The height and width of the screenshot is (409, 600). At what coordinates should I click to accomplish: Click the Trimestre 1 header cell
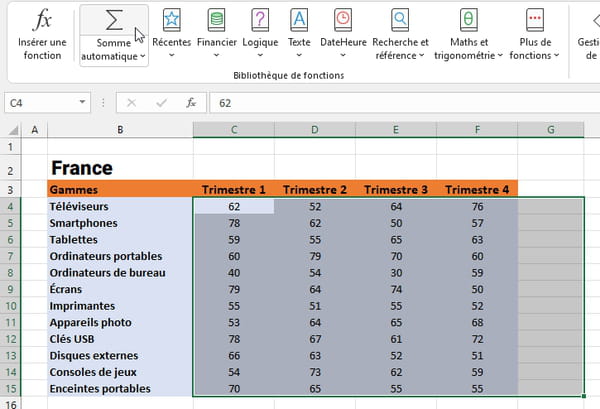click(234, 189)
